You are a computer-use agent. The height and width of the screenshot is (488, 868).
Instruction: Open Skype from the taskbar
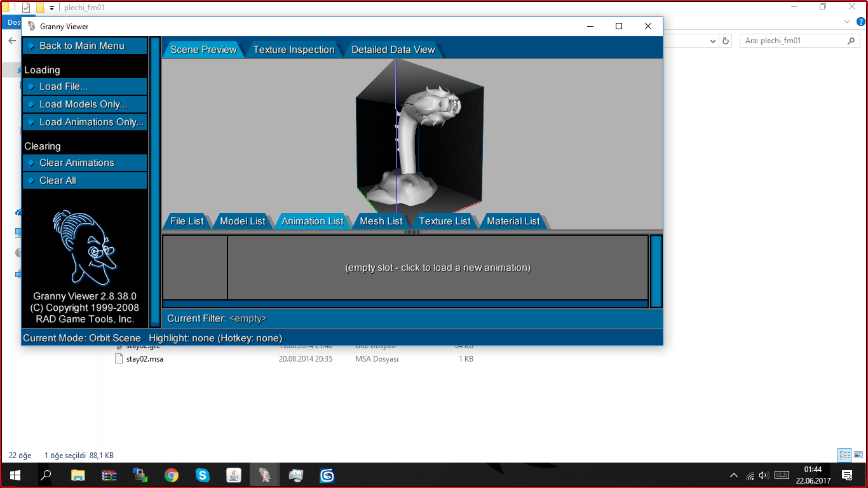203,475
